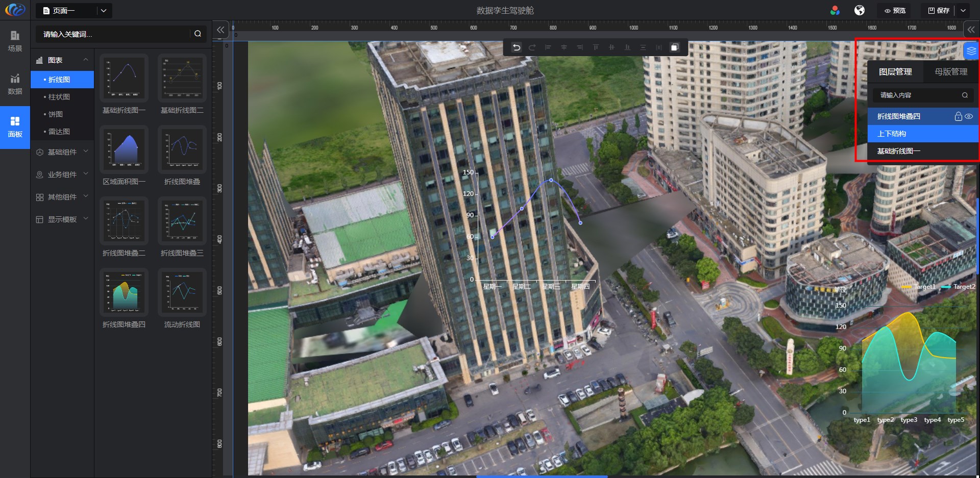Screen dimensions: 980x478
Task: Collapse the left component panel with the double chevron
Action: [220, 30]
